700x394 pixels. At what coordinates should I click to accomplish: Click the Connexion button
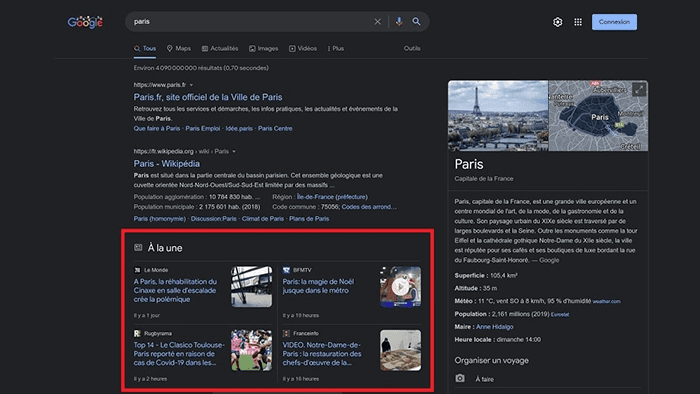click(614, 22)
